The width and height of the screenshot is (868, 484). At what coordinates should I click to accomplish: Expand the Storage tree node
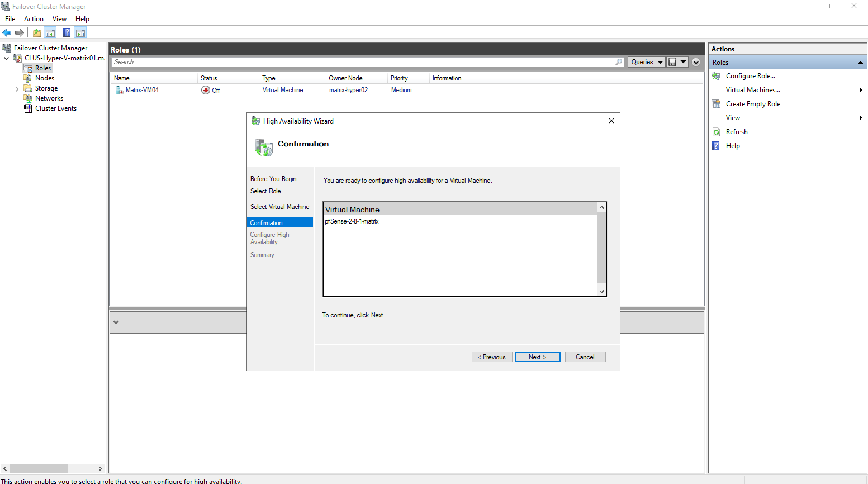tap(17, 89)
